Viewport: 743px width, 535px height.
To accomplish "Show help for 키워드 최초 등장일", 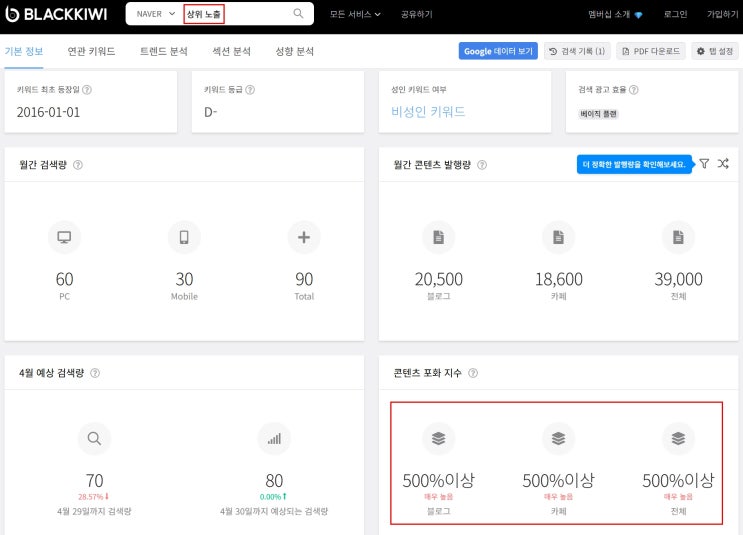I will 87,90.
